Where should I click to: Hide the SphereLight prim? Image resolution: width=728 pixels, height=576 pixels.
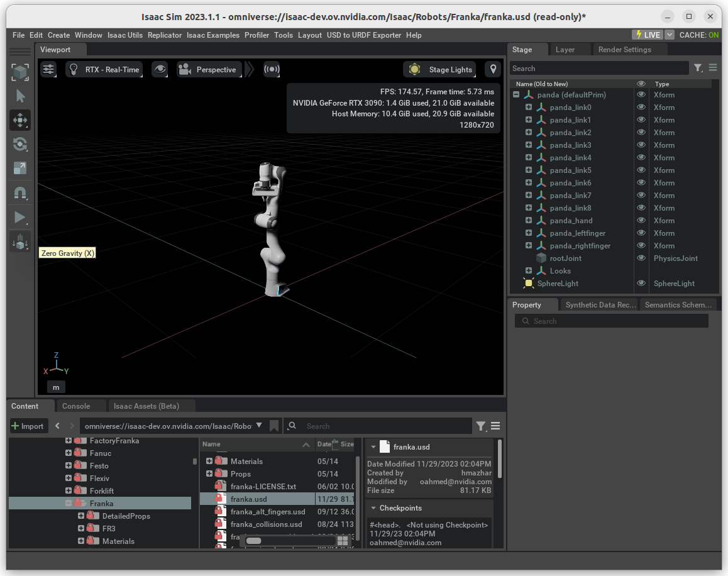(641, 283)
